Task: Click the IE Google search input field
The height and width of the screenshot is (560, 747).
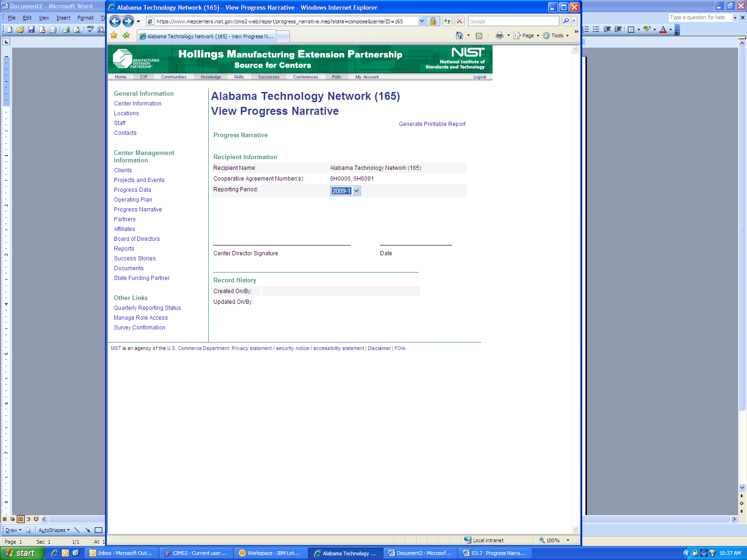Action: tap(514, 21)
